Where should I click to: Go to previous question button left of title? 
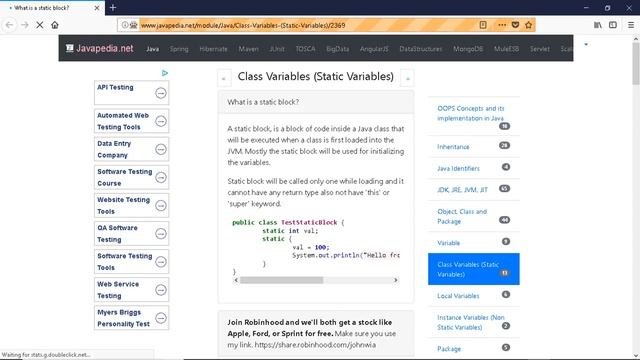point(224,78)
